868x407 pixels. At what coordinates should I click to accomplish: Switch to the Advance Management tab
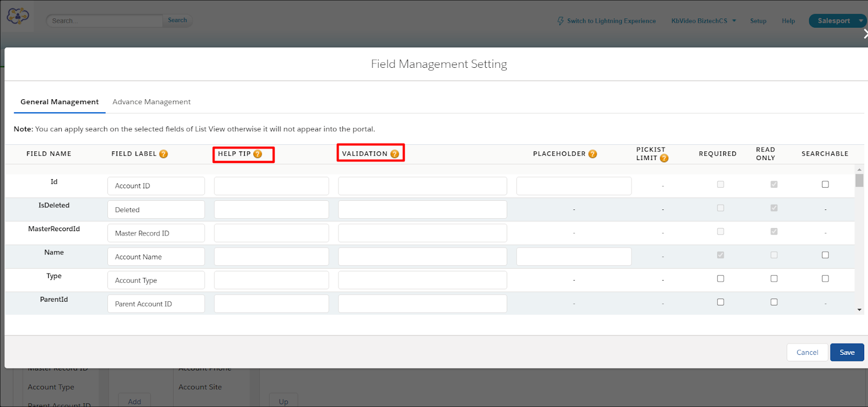pyautogui.click(x=151, y=102)
